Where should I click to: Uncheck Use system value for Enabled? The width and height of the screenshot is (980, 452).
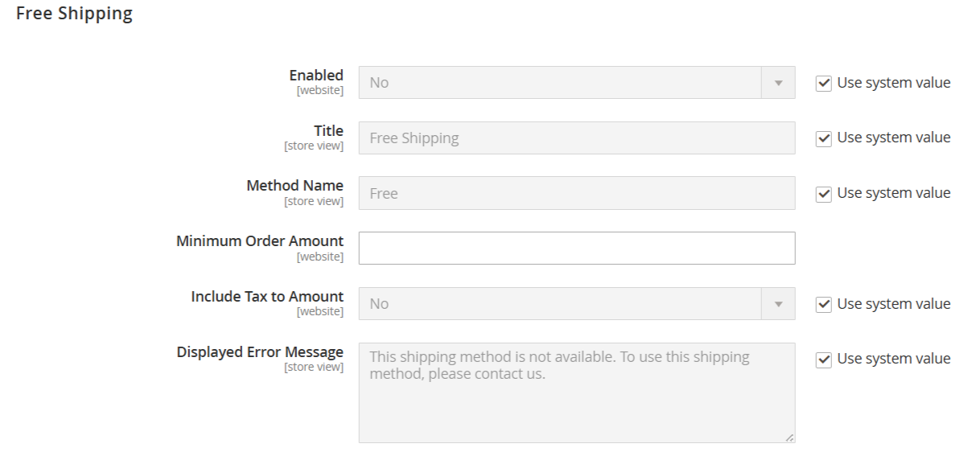coord(823,83)
